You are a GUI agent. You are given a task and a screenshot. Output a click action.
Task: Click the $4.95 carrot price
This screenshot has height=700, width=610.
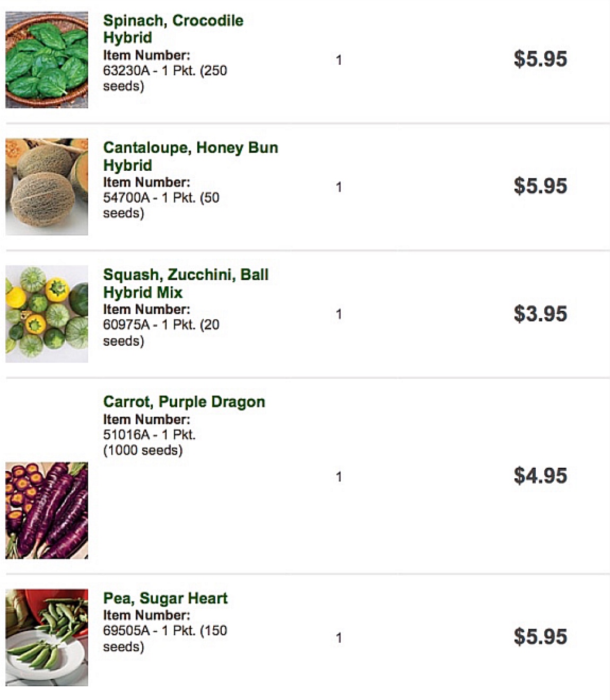[540, 476]
